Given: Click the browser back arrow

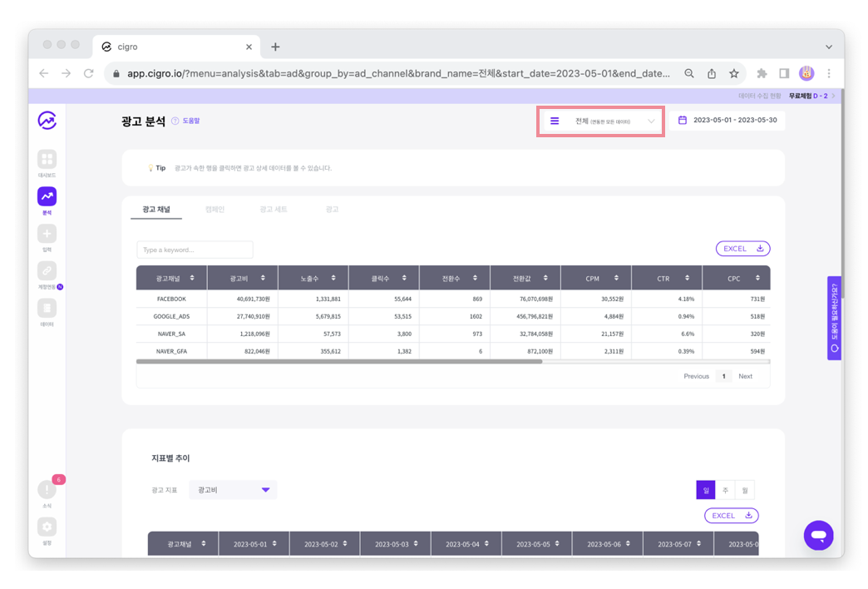Looking at the screenshot, I should point(44,73).
